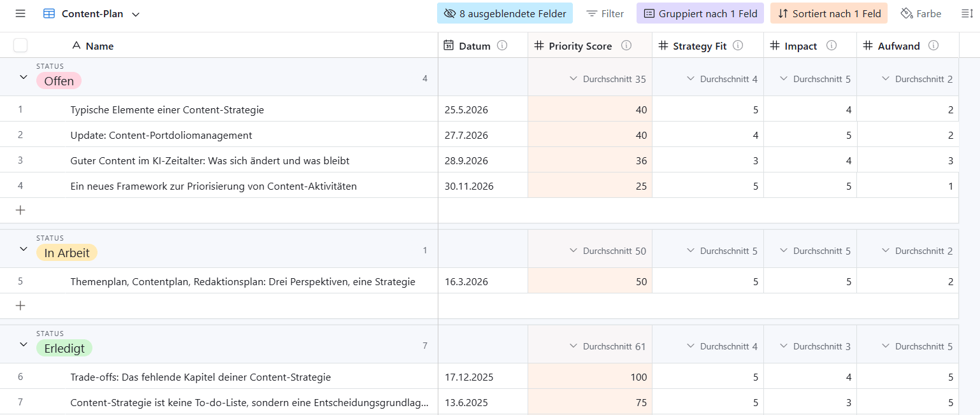Collapse the Erledigt status group
This screenshot has height=415, width=980.
point(24,345)
